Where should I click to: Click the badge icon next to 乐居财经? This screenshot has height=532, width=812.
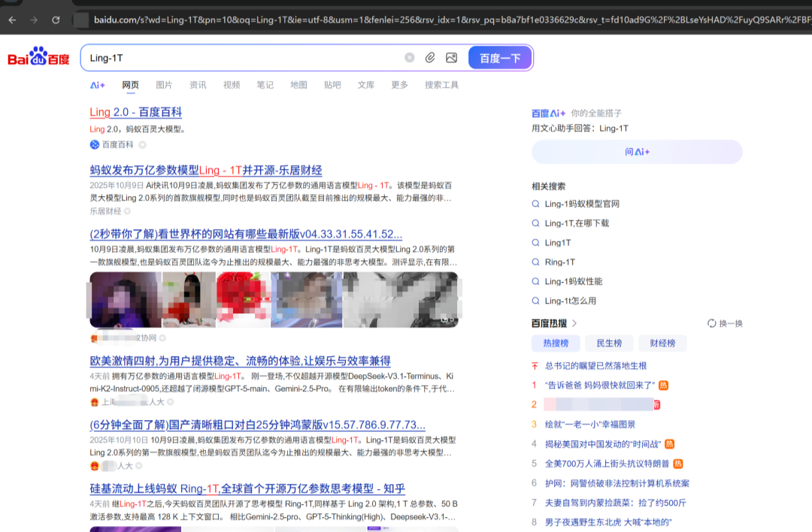click(127, 211)
